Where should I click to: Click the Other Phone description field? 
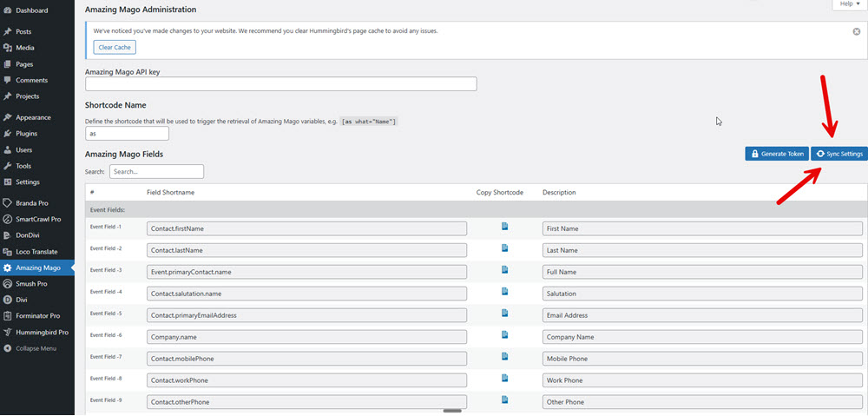pos(702,402)
